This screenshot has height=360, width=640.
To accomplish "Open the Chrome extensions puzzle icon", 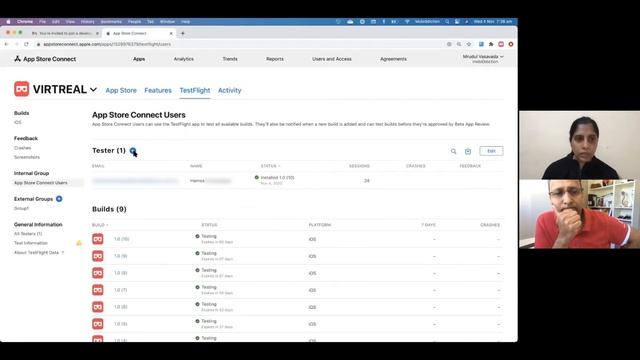I will point(491,44).
